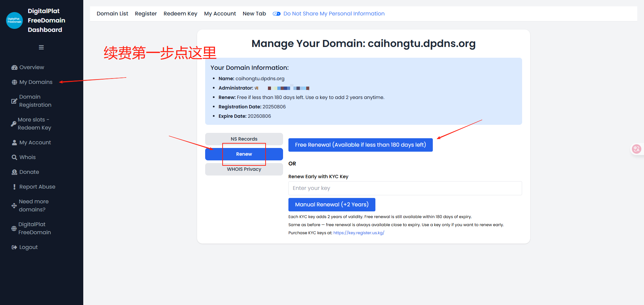The width and height of the screenshot is (644, 305).
Task: Open DigitalPlat FreeDomain sidebar link
Action: (x=35, y=228)
